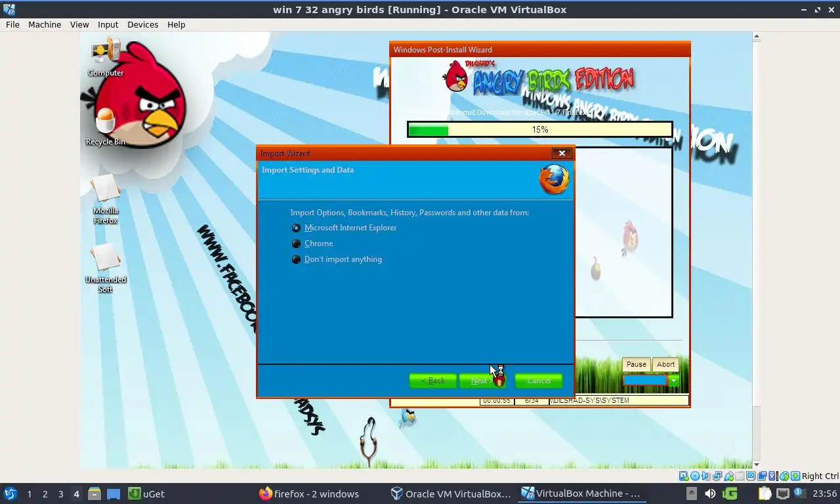
Task: Open the File menu
Action: point(12,24)
